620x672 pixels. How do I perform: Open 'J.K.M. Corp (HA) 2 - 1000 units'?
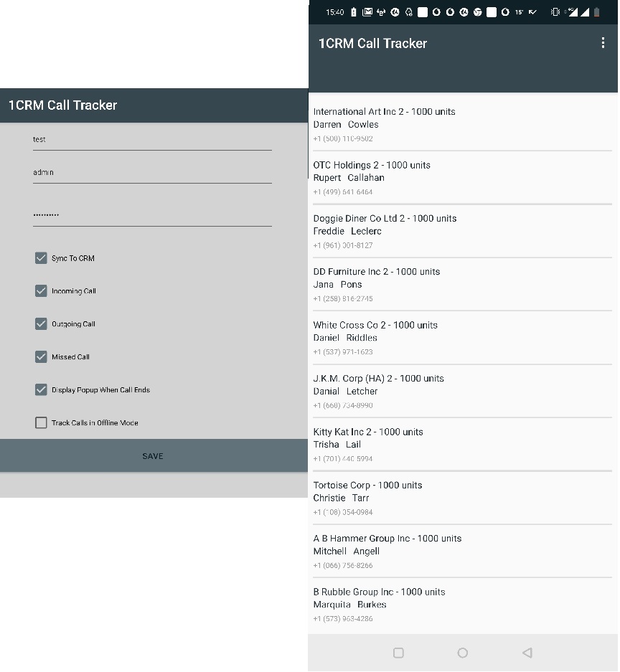coord(379,379)
